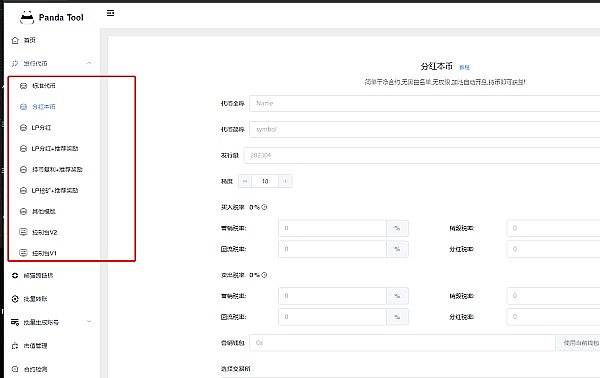Click the 分红税率 field under 卖出税率
The width and height of the screenshot is (600, 378).
[553, 317]
